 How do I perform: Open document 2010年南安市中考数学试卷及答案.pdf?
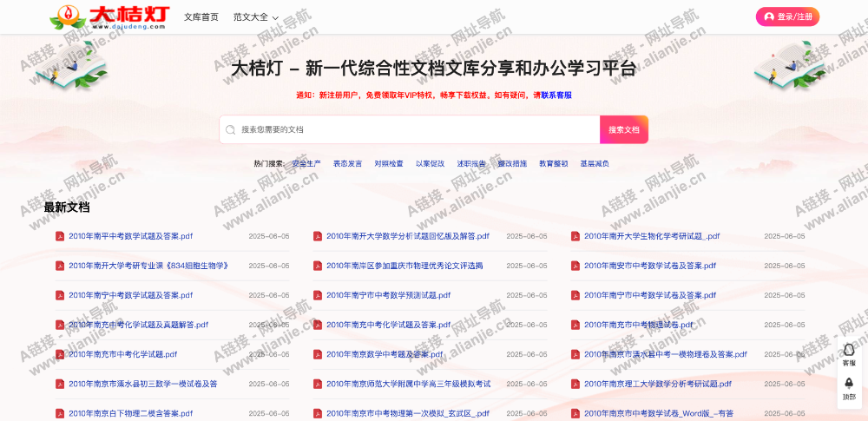[x=650, y=266]
